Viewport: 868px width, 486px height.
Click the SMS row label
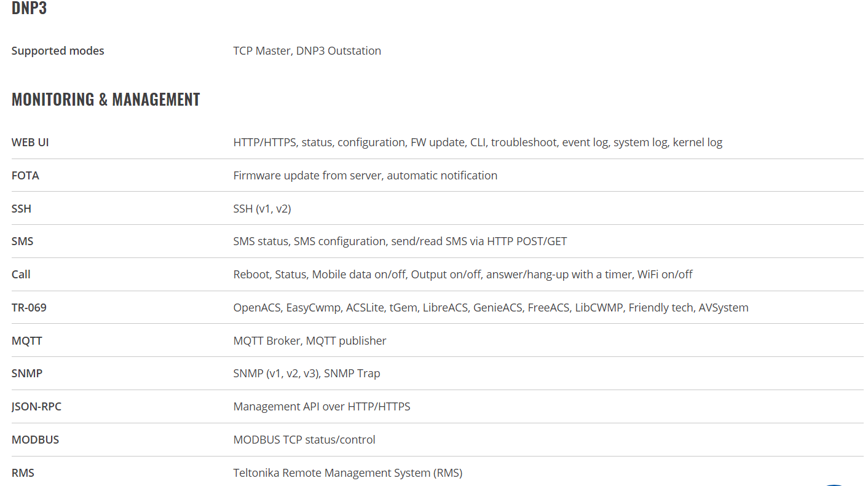(x=23, y=241)
